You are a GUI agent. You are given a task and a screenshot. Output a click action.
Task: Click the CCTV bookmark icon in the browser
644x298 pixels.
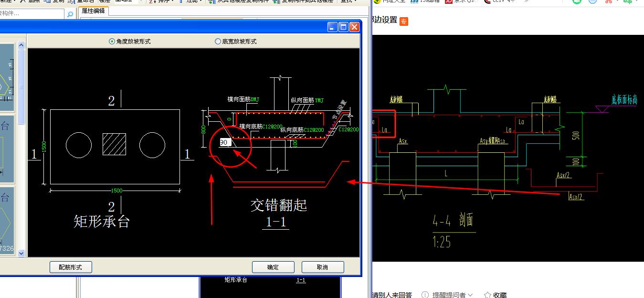[x=487, y=1]
